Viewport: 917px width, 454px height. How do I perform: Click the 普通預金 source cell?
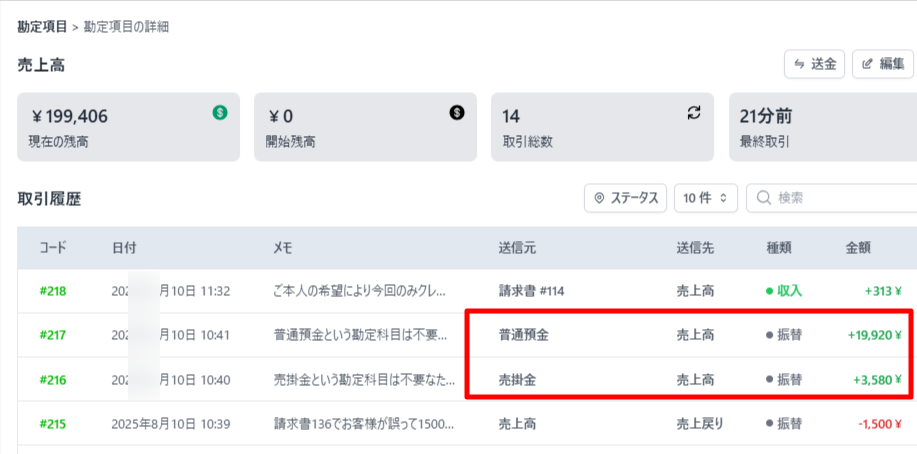click(523, 335)
